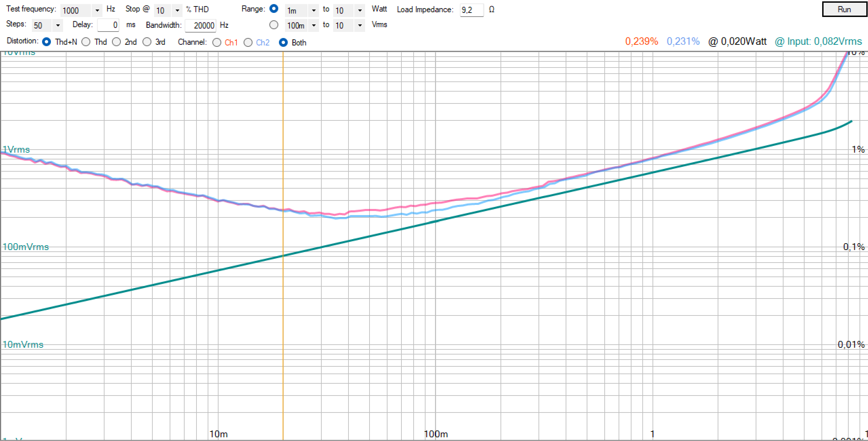Click the Bandwidth Hz input field
This screenshot has width=868, height=441.
point(201,25)
